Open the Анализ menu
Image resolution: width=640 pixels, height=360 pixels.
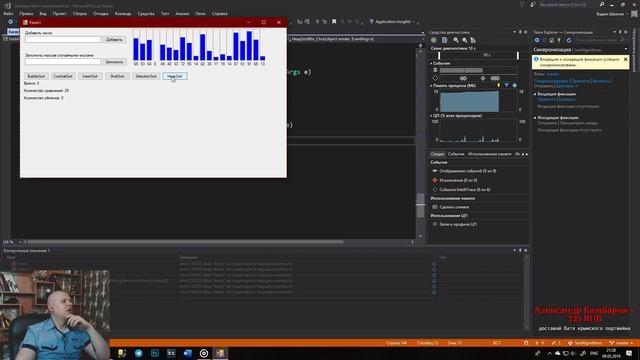(182, 13)
